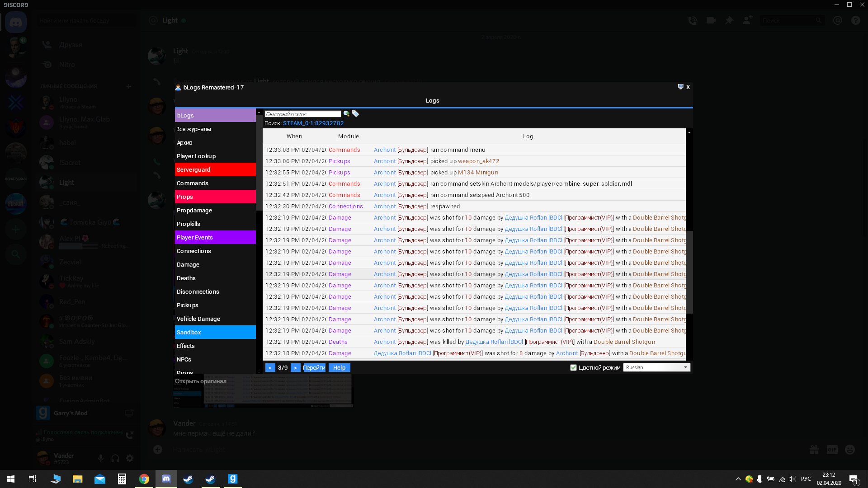
Task: Click STEAM_0:1:82932782 search link
Action: (313, 123)
